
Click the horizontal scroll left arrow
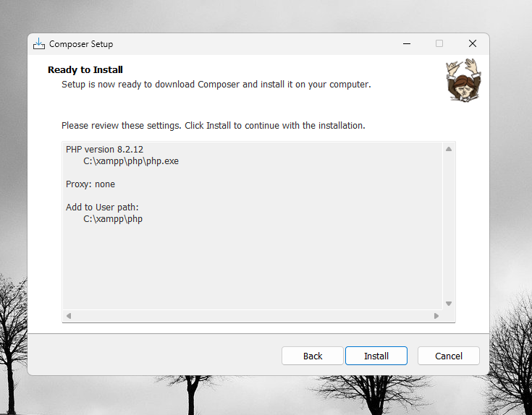[69, 316]
